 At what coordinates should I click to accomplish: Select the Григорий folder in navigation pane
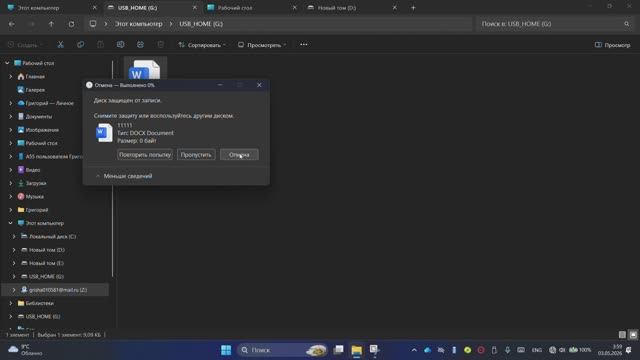pos(36,210)
